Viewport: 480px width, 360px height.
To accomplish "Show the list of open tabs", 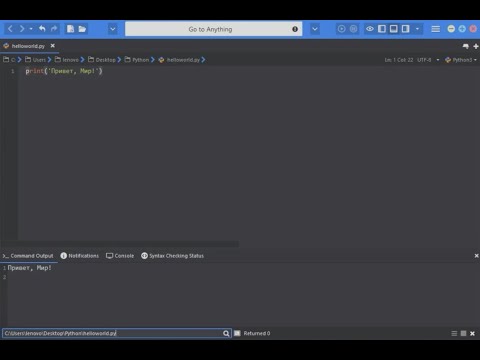I will (x=466, y=46).
